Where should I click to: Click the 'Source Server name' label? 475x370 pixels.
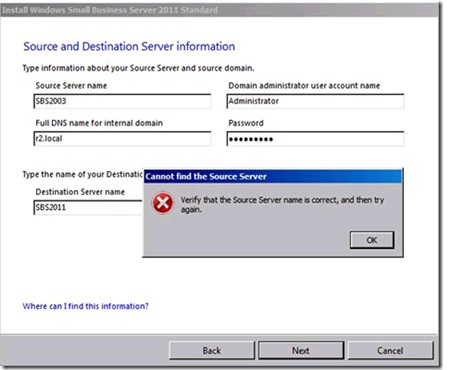pos(71,86)
